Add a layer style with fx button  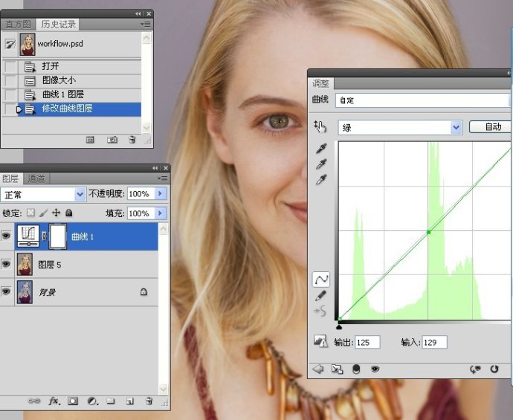click(54, 401)
